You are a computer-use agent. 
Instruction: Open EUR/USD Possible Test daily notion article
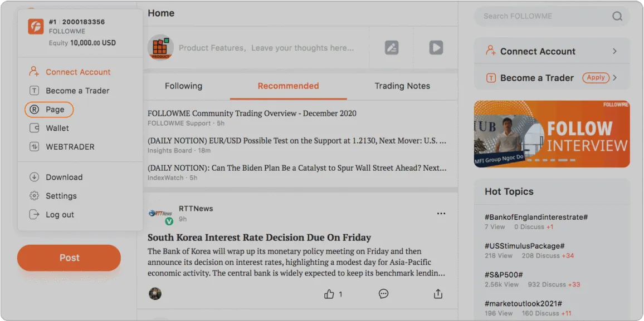pos(297,141)
